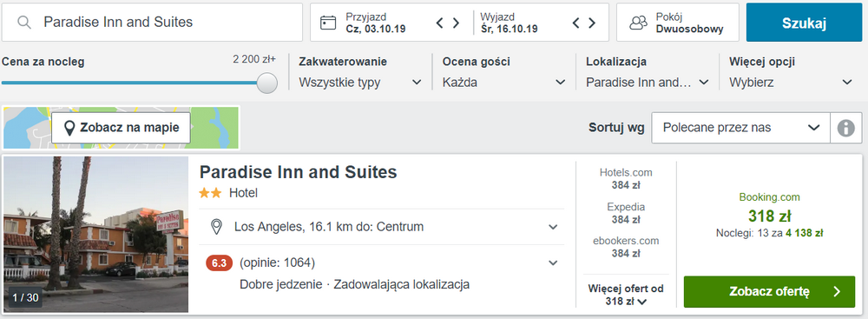Move arrival date to previous day

click(x=440, y=23)
